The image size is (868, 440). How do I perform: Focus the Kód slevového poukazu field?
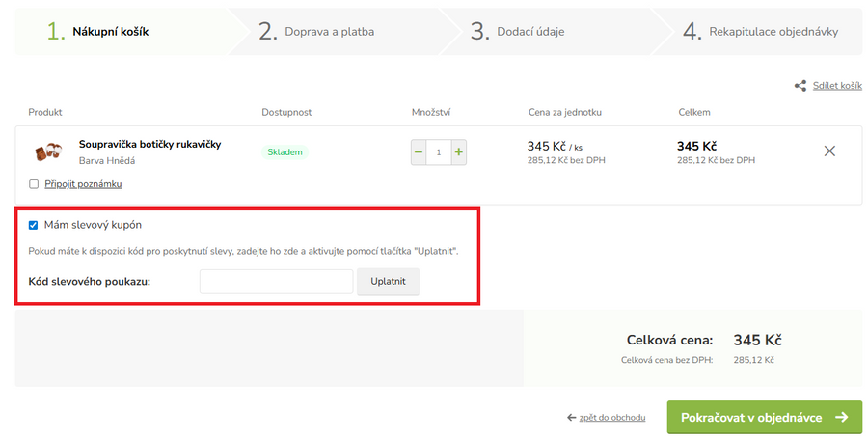click(276, 282)
